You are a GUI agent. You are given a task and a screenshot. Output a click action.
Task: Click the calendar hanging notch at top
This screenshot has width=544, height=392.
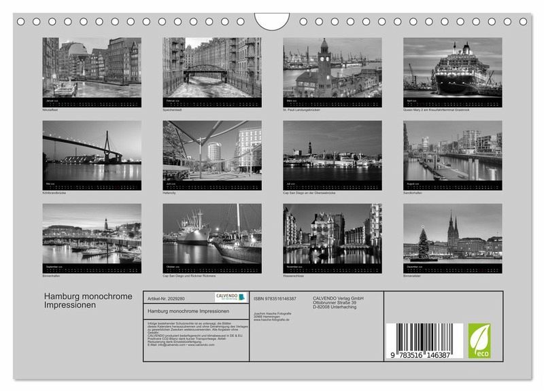(x=272, y=21)
